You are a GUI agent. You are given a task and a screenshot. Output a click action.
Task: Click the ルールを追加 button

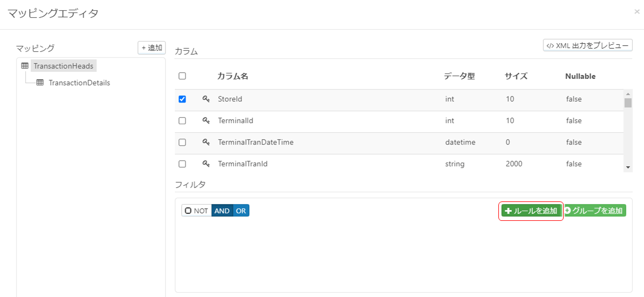tap(531, 211)
